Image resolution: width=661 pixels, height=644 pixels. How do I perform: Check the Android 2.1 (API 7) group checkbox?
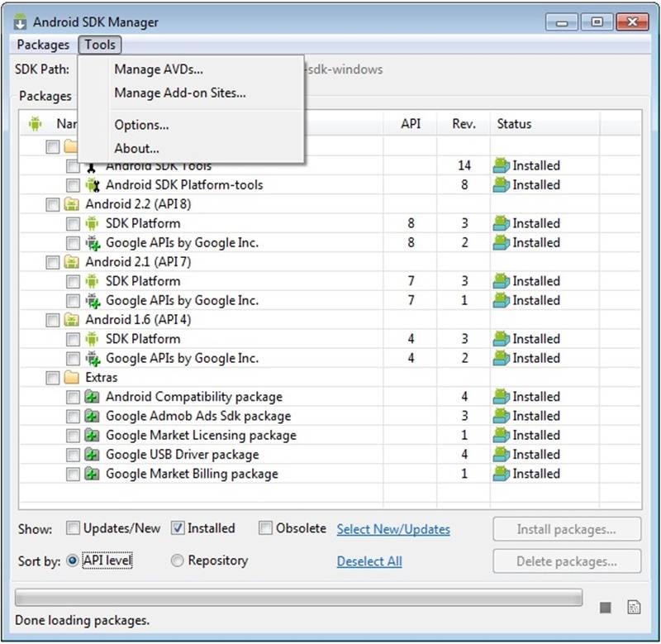53,262
